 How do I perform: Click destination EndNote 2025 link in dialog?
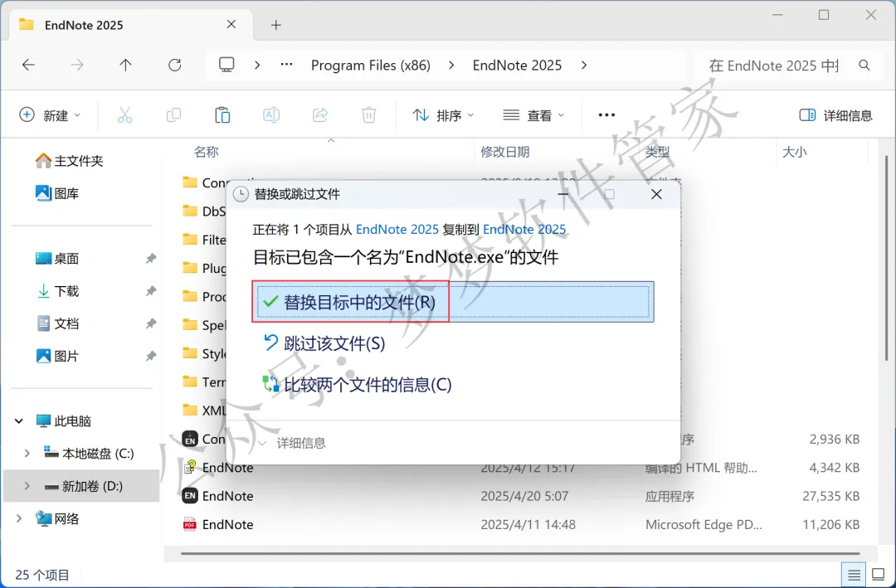524,230
